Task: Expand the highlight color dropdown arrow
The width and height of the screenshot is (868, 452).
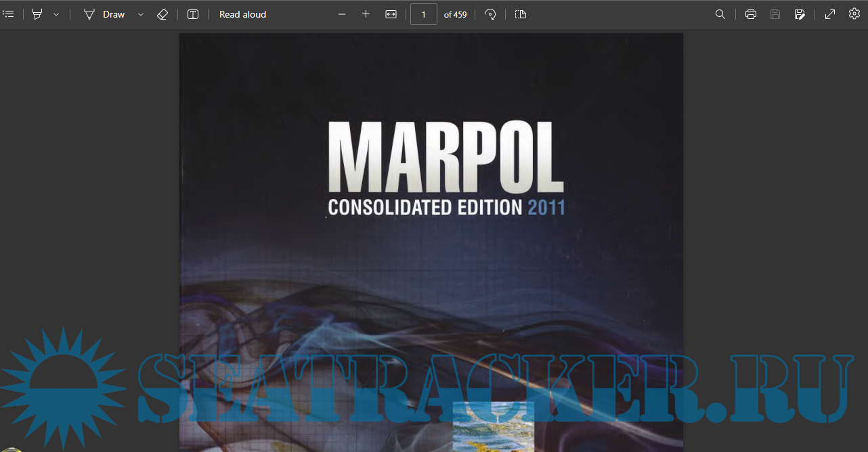Action: point(56,14)
